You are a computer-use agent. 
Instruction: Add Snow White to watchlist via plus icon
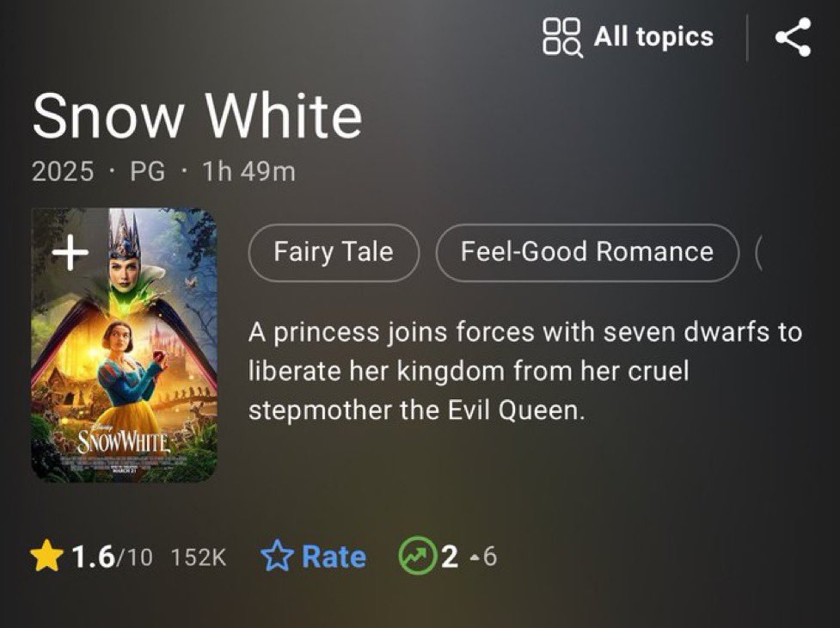tap(71, 252)
